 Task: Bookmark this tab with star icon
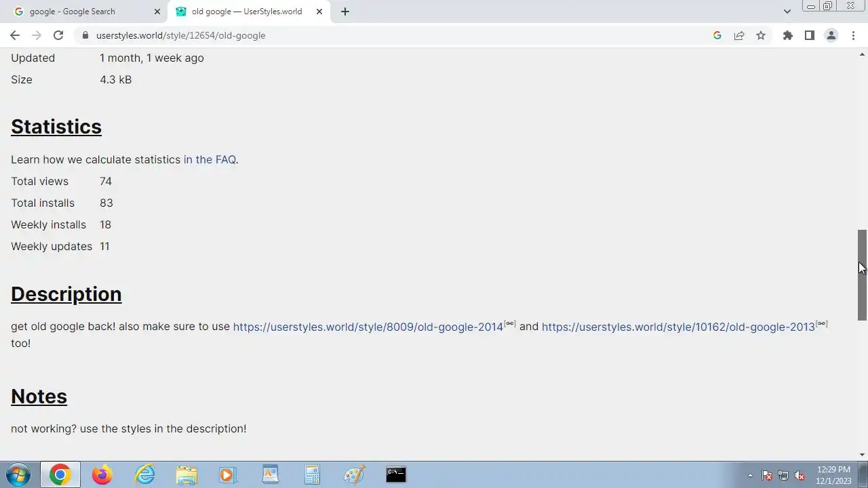tap(761, 35)
